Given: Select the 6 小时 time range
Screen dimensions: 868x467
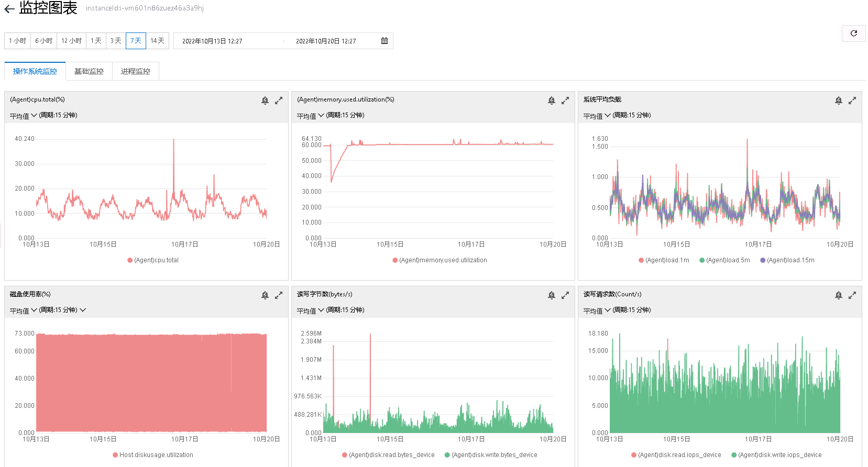Looking at the screenshot, I should coord(43,41).
